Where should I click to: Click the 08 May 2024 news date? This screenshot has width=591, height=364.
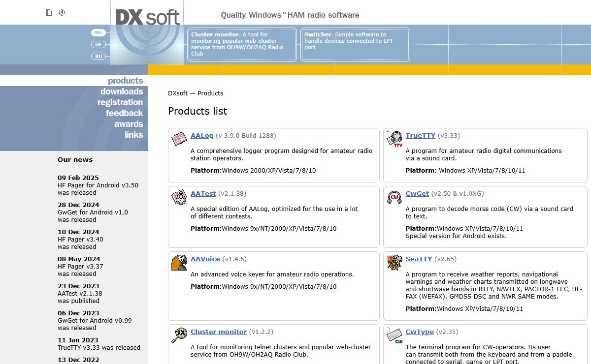click(79, 259)
